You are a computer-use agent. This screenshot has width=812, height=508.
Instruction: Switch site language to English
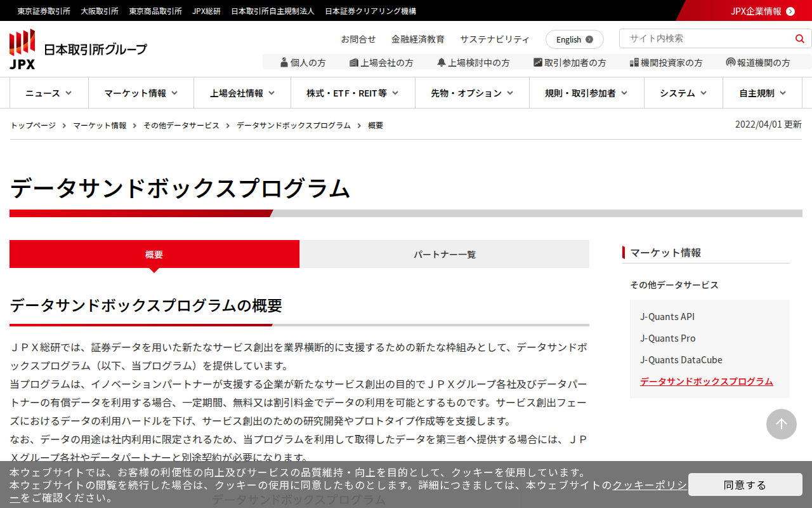[575, 39]
